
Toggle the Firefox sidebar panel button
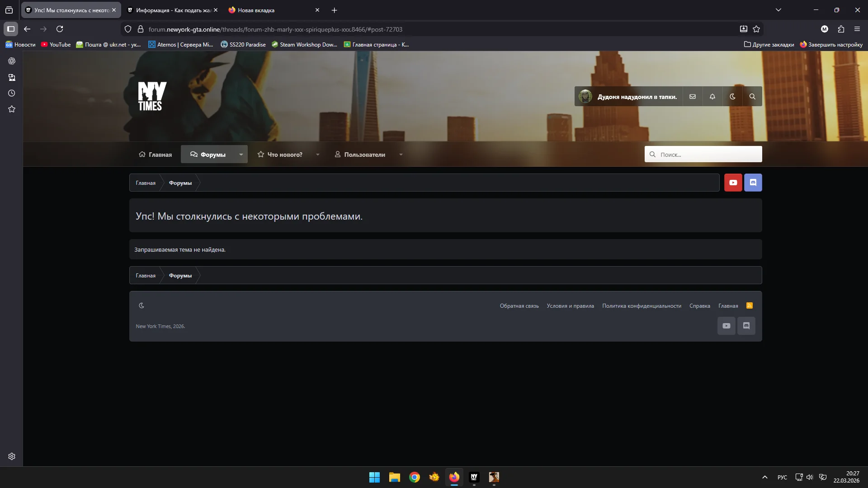(11, 29)
